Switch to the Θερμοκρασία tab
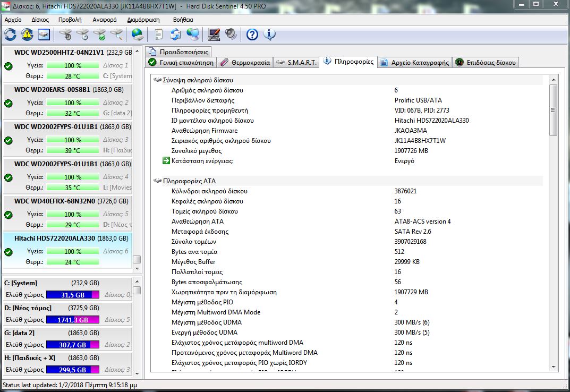This screenshot has height=392, width=570. pos(244,62)
